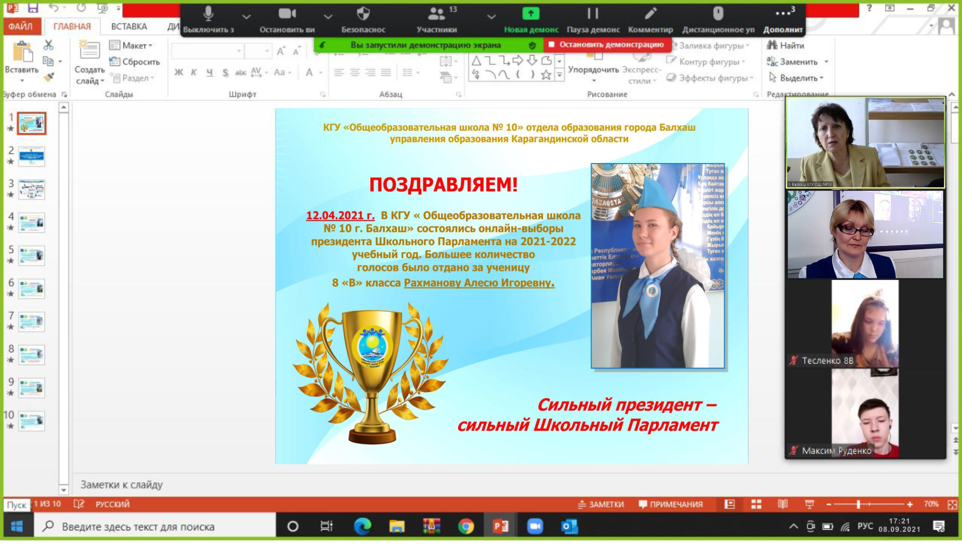The width and height of the screenshot is (962, 560).
Task: Switch to the ВСТАВКА ribbon tab
Action: [x=129, y=26]
